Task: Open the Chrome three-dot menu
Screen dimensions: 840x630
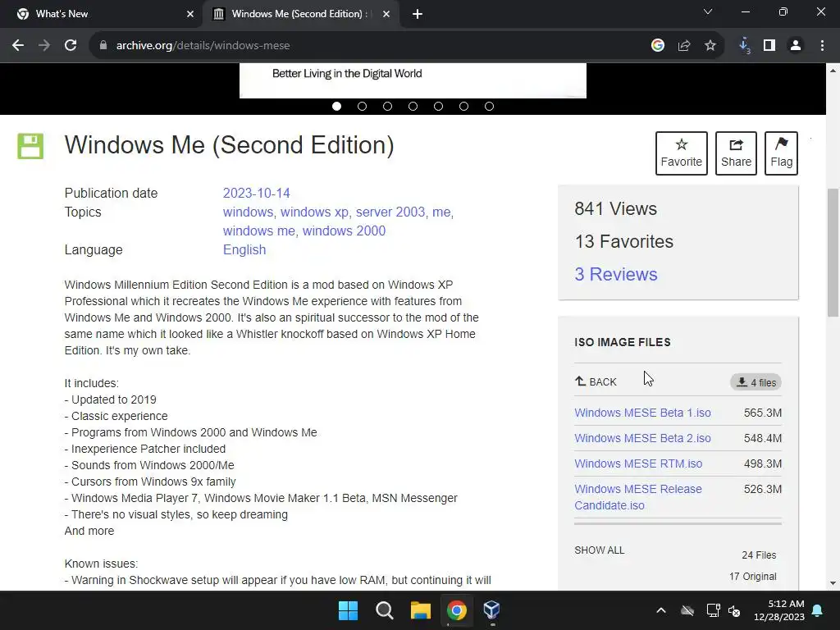Action: pos(822,46)
